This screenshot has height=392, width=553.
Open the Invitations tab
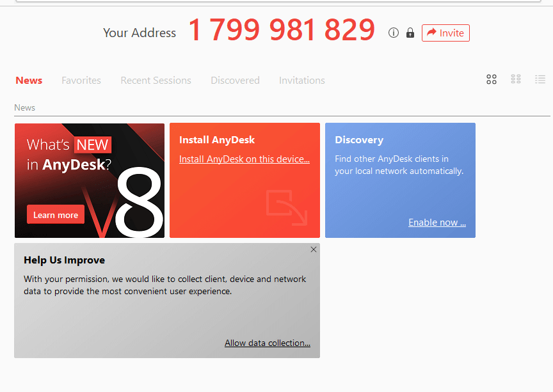(302, 81)
